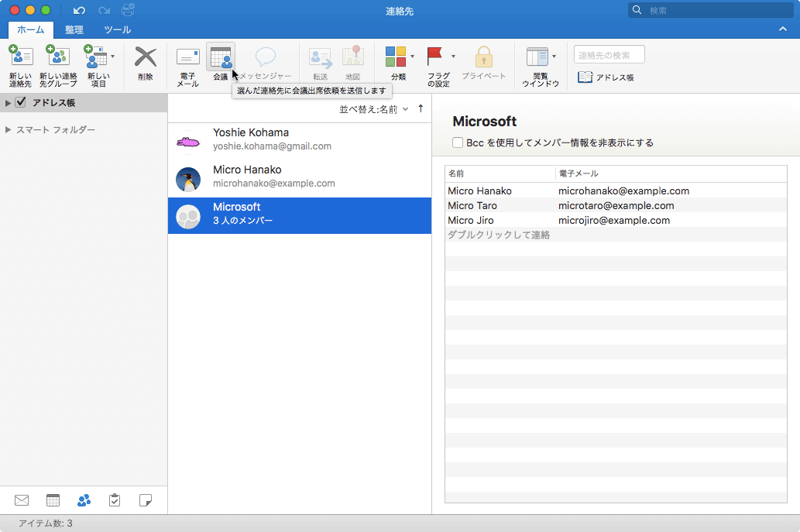The image size is (800, 532).
Task: Click the Microsoft group avatar icon
Action: pos(188,216)
